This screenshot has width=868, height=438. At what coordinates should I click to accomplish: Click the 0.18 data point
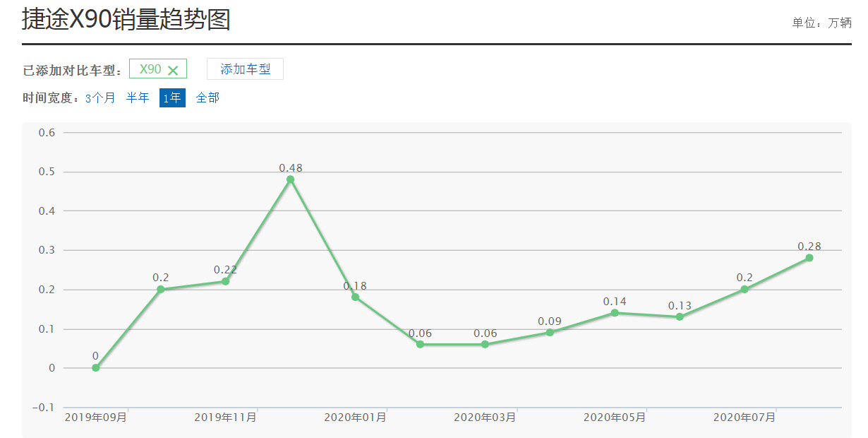point(355,297)
